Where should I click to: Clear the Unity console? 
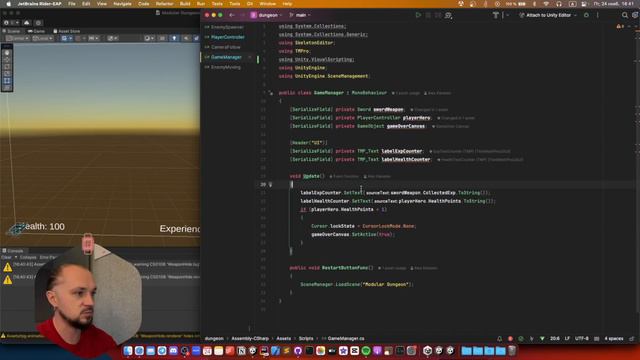point(6,258)
